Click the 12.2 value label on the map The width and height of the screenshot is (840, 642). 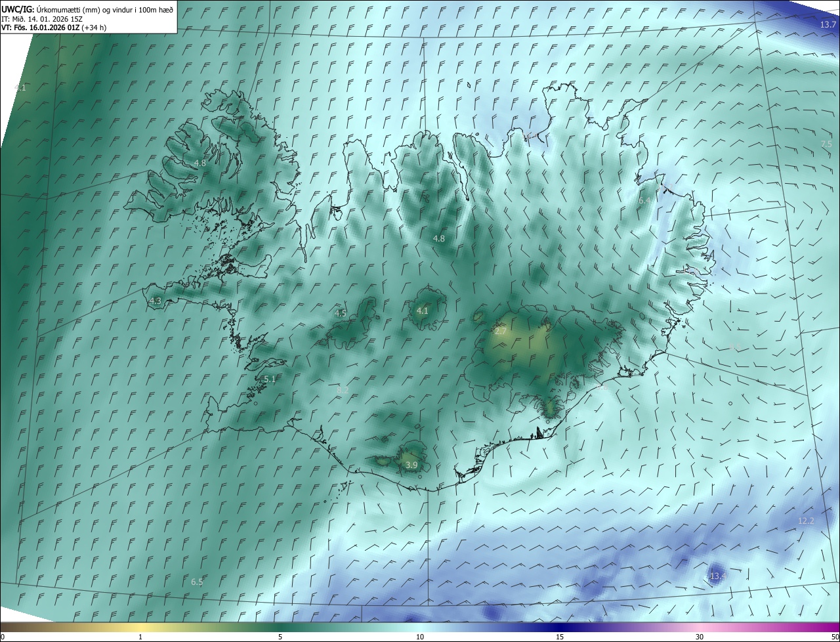[x=806, y=521]
